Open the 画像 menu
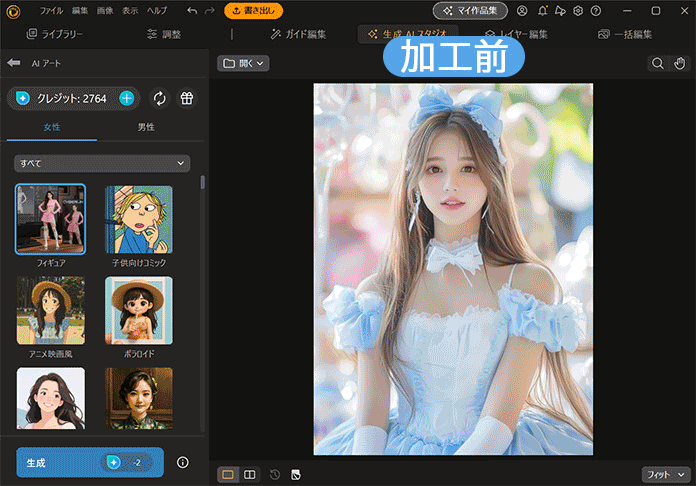 pos(105,11)
